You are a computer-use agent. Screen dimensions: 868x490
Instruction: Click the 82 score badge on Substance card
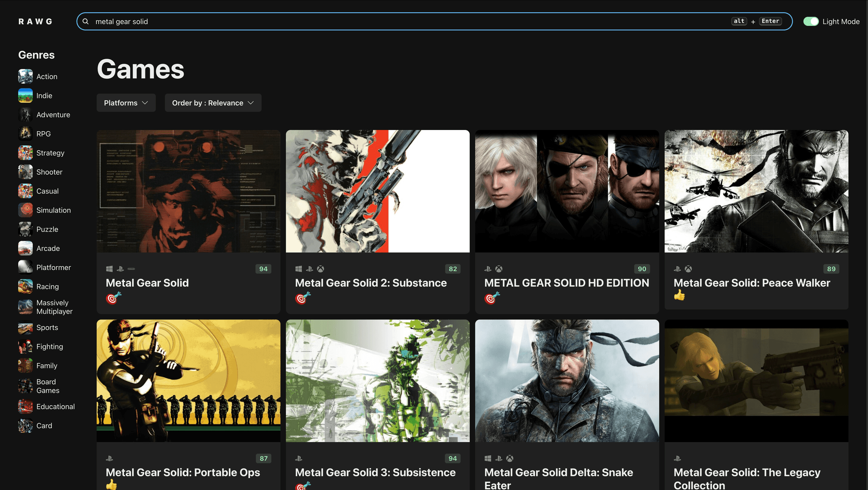453,269
